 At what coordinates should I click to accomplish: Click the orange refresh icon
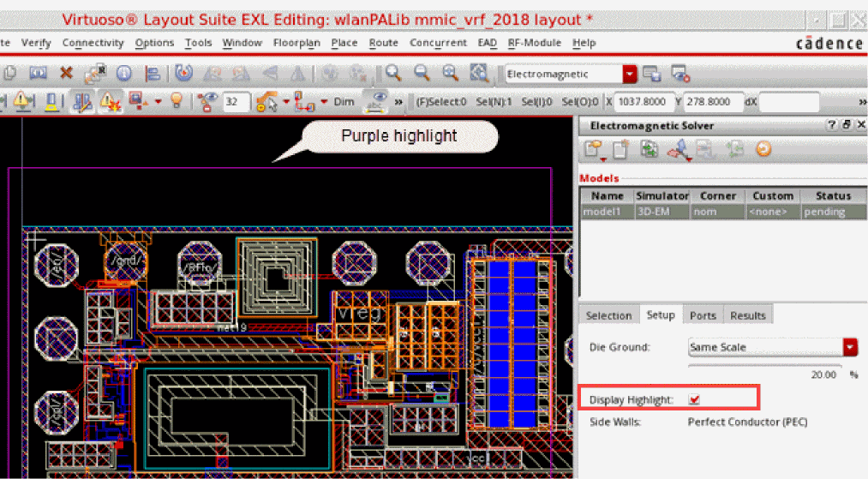click(x=763, y=148)
